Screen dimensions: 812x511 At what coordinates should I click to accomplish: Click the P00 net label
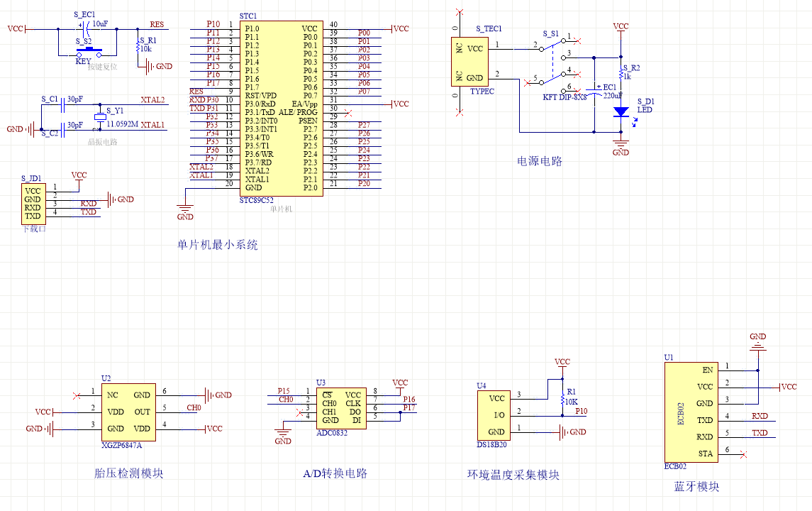tap(364, 33)
